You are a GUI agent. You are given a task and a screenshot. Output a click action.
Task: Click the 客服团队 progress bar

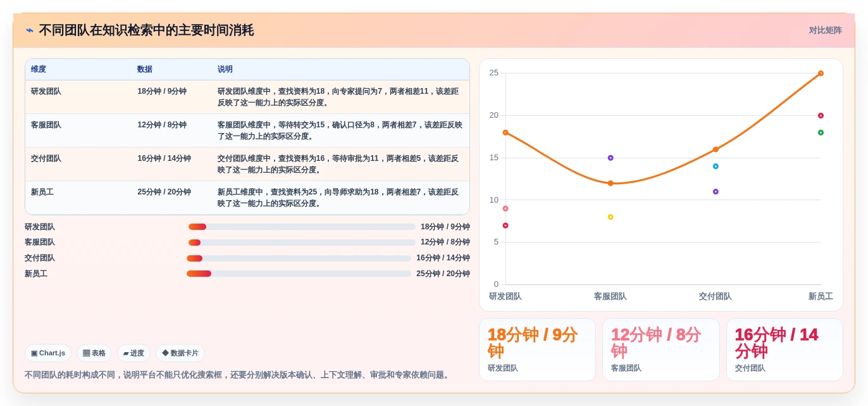302,243
